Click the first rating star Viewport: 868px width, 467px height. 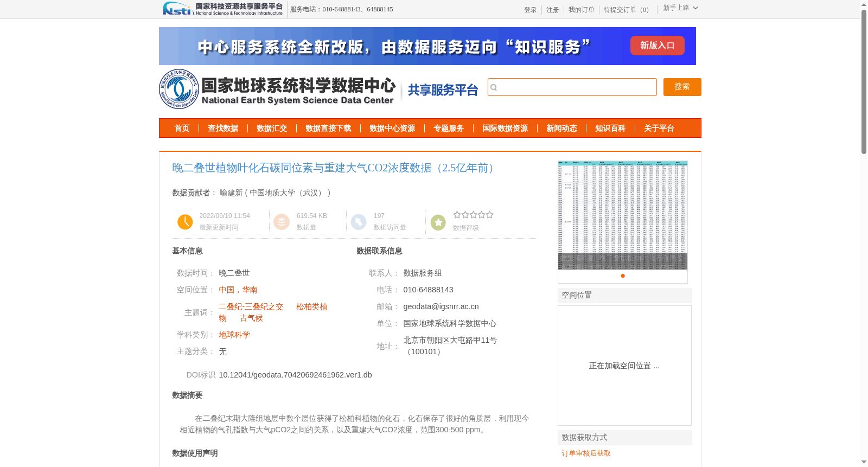457,215
